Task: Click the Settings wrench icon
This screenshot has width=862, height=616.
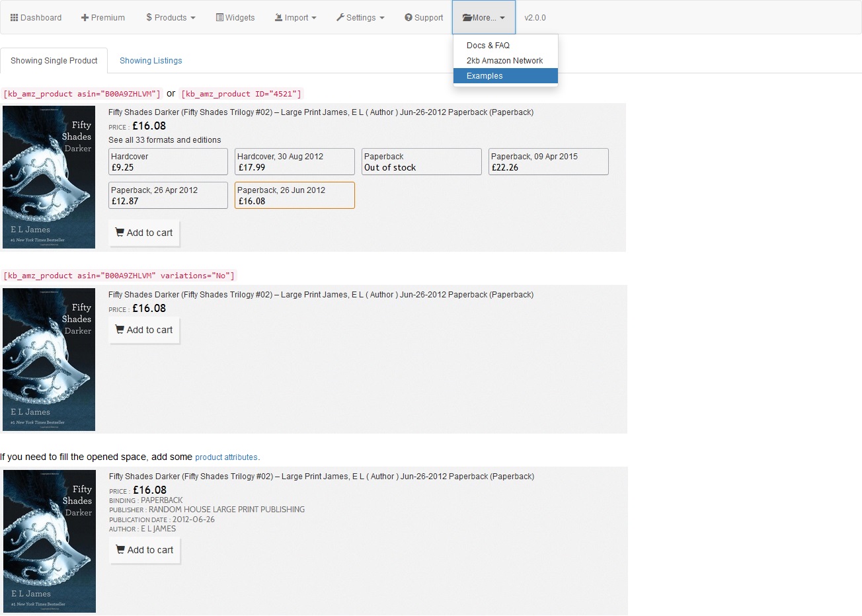Action: pos(340,18)
